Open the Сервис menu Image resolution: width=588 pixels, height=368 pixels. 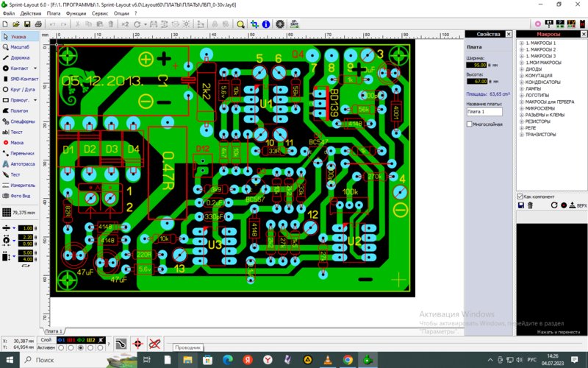tap(100, 13)
